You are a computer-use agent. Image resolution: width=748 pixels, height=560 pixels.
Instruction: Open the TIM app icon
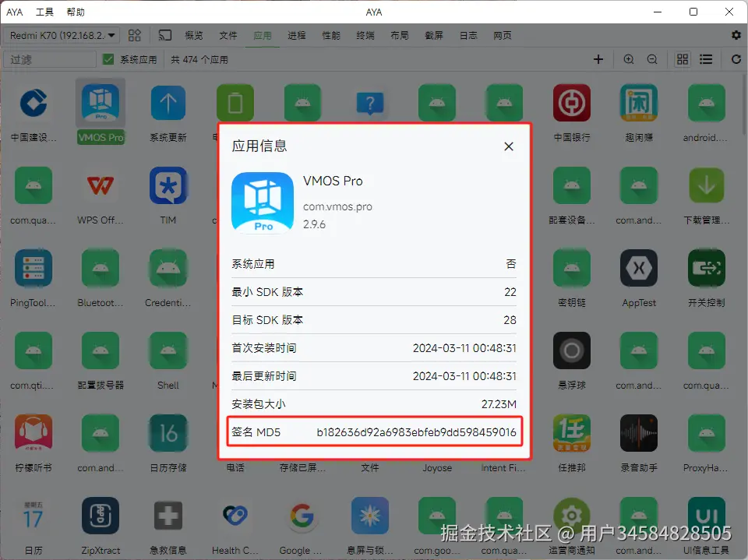(x=168, y=185)
